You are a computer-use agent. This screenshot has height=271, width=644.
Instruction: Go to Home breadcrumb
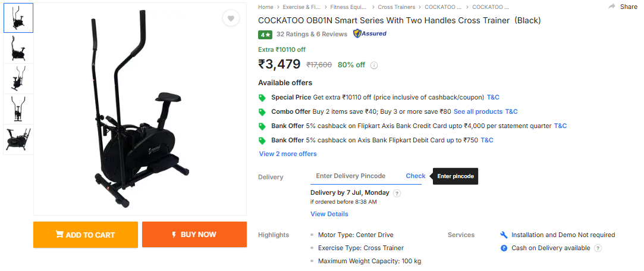[x=266, y=7]
